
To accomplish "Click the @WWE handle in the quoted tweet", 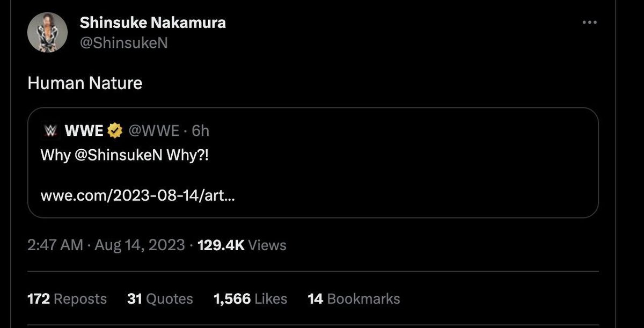I will [154, 129].
